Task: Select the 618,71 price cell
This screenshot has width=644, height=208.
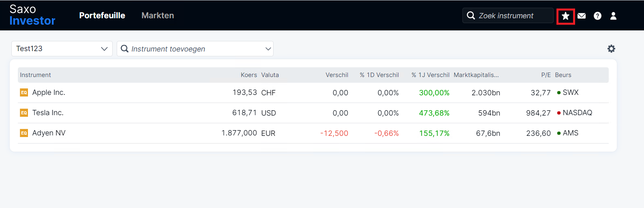Action: coord(245,113)
